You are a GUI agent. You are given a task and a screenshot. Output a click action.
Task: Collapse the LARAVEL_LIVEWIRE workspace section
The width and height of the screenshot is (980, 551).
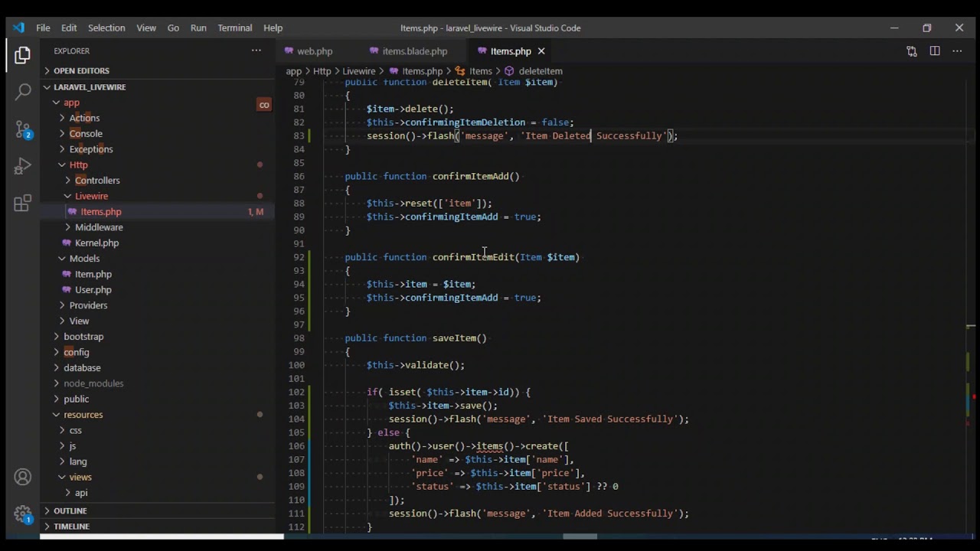90,87
